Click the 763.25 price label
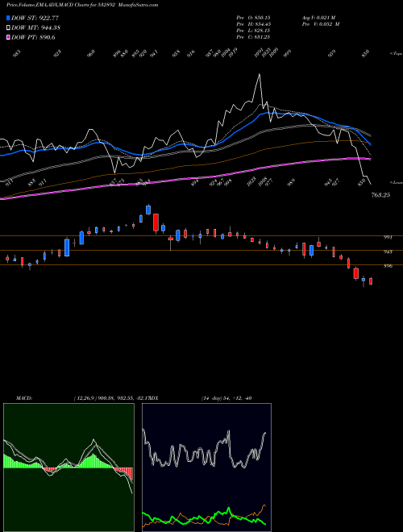 [380, 195]
